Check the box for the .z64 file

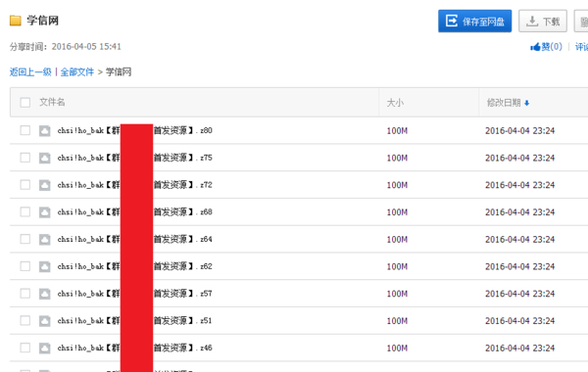25,239
